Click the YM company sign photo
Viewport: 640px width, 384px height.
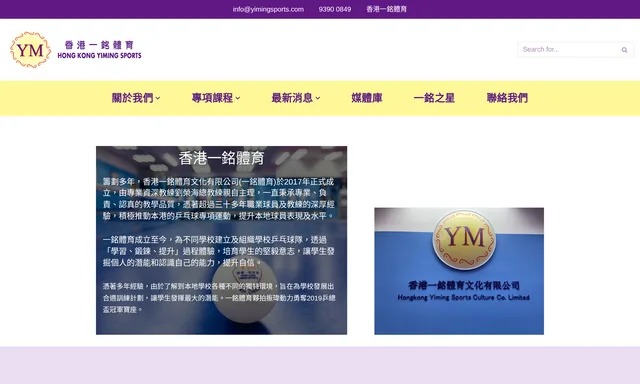(459, 271)
